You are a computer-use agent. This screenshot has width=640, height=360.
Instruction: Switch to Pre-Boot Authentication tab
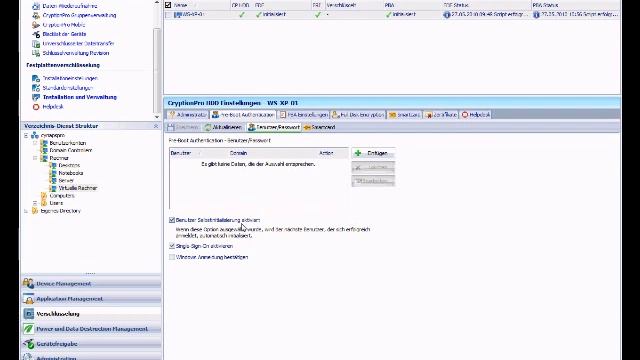(243, 115)
